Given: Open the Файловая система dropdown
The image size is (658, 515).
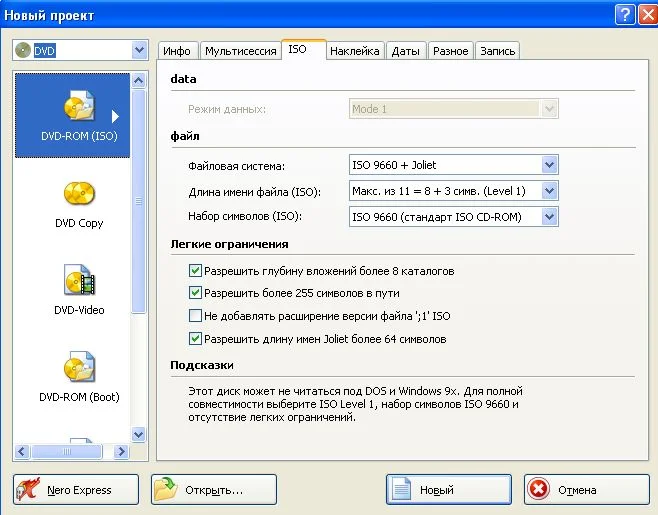Looking at the screenshot, I should point(549,165).
